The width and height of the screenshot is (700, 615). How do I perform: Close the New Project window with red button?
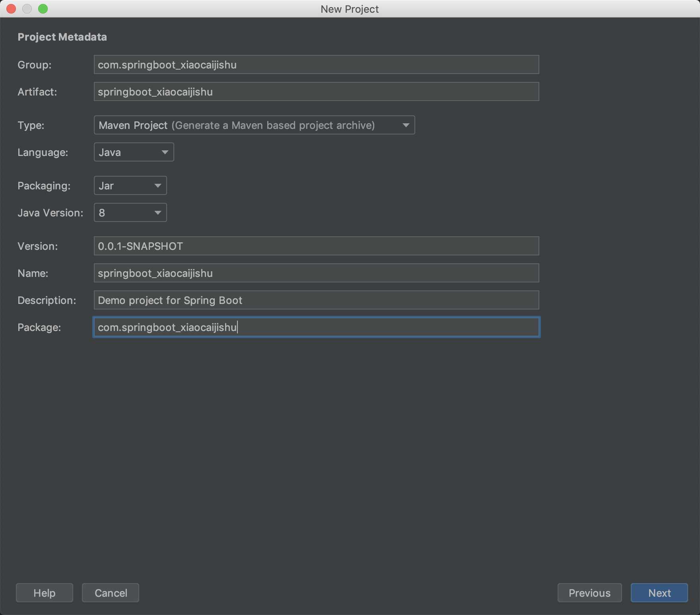click(x=11, y=9)
